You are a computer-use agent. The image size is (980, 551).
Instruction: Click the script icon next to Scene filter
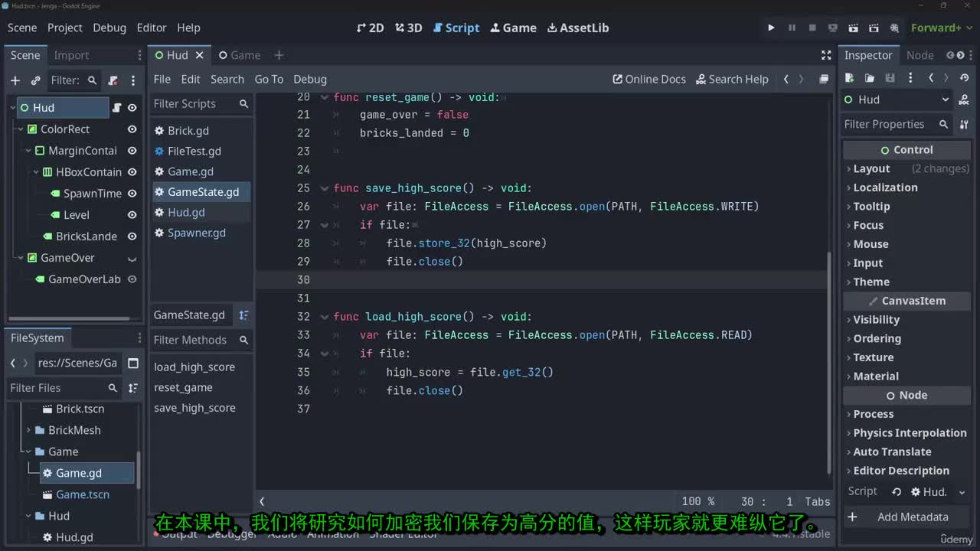[x=113, y=80]
